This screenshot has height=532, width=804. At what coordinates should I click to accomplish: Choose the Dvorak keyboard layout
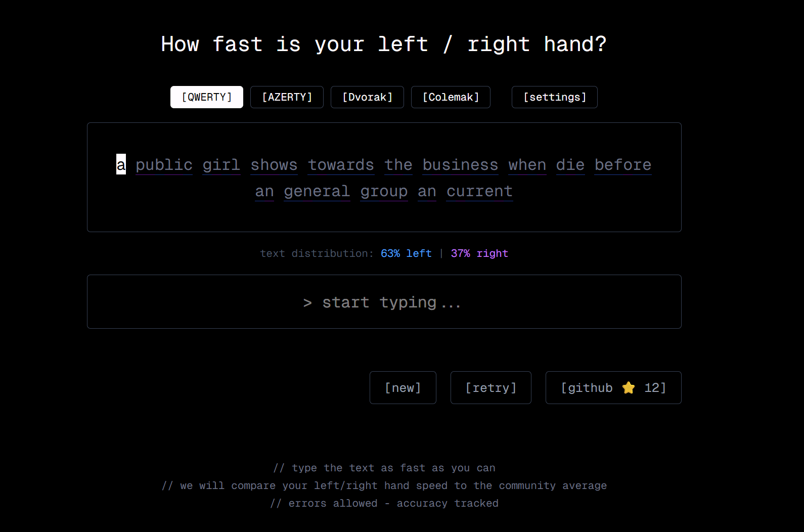click(x=367, y=97)
